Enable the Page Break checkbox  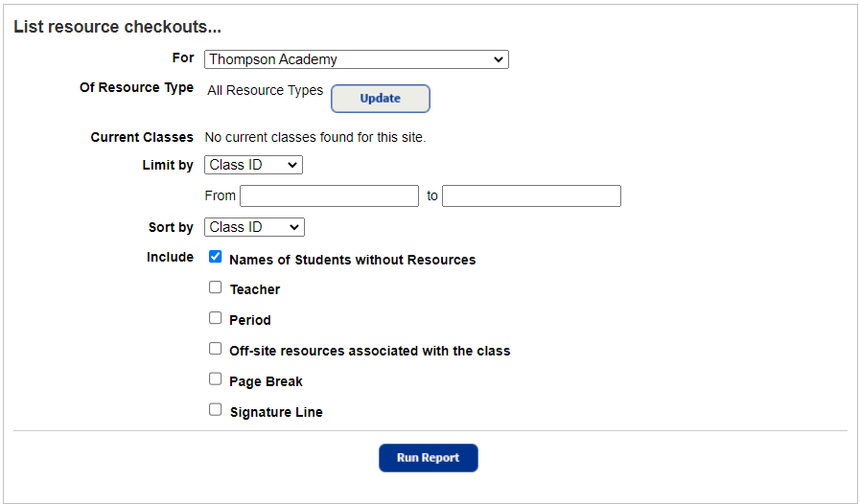tap(216, 378)
